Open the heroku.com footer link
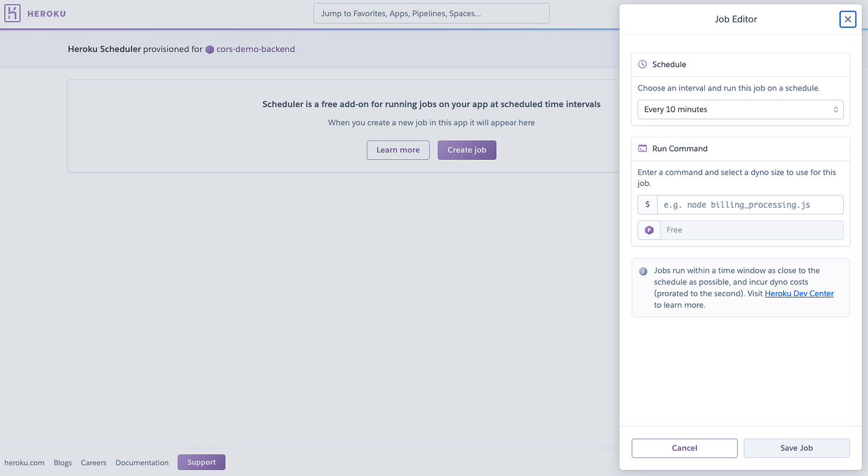The width and height of the screenshot is (868, 476). 24,463
